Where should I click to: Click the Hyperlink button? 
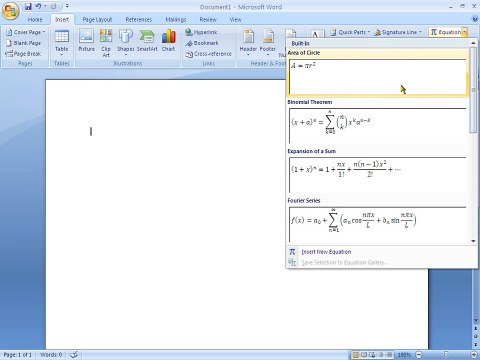click(201, 32)
